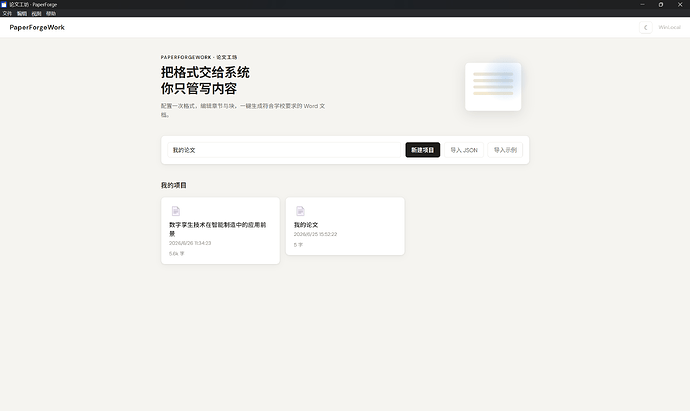Image resolution: width=690 pixels, height=411 pixels.
Task: Click the PaperForgeWork logo text
Action: pos(37,27)
